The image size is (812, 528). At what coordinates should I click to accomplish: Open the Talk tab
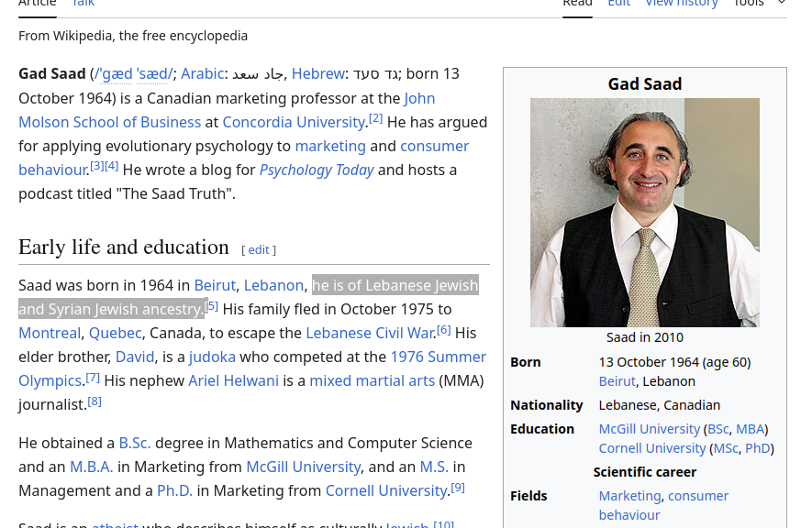pyautogui.click(x=83, y=3)
